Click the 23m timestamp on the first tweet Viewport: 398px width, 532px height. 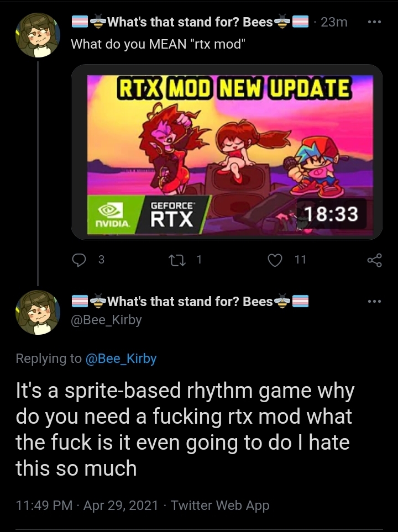coord(334,22)
